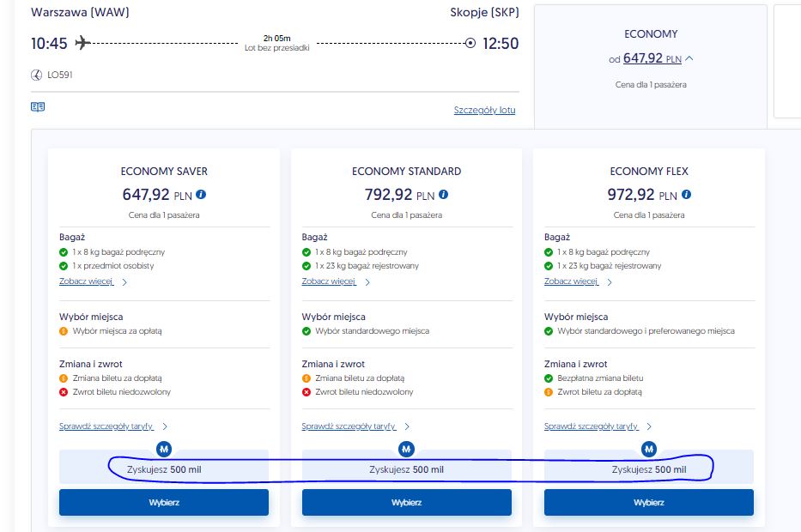The height and width of the screenshot is (532, 801).
Task: Click the miles M badge in Economy Saver card
Action: [164, 450]
